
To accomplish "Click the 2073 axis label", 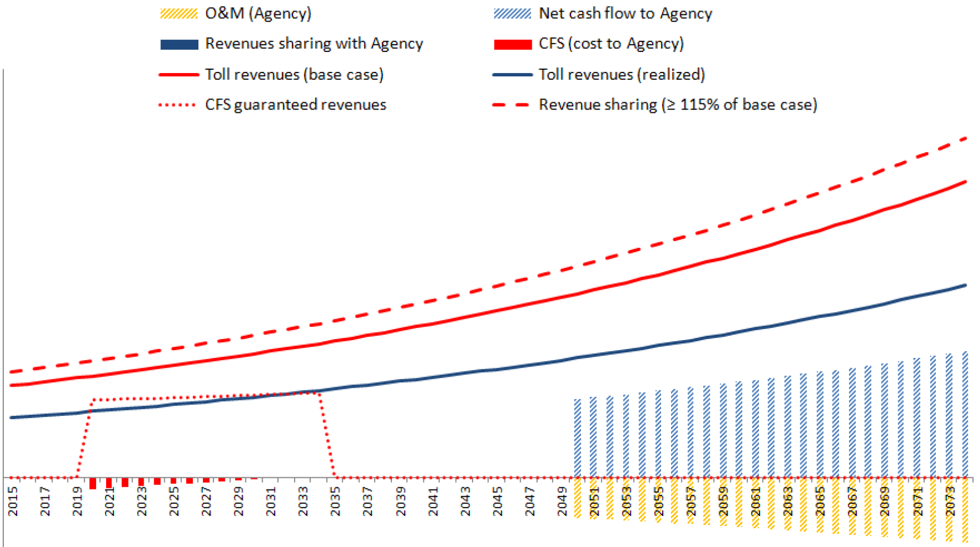I will pyautogui.click(x=950, y=501).
